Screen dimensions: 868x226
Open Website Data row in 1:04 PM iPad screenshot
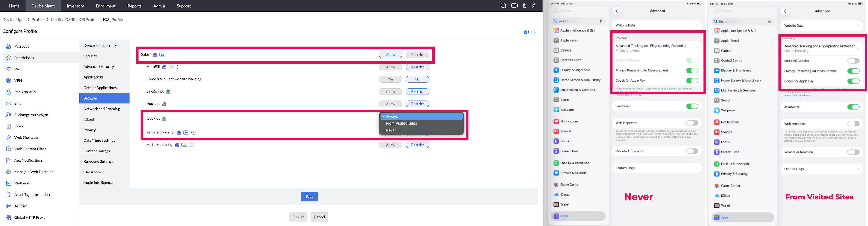(656, 25)
